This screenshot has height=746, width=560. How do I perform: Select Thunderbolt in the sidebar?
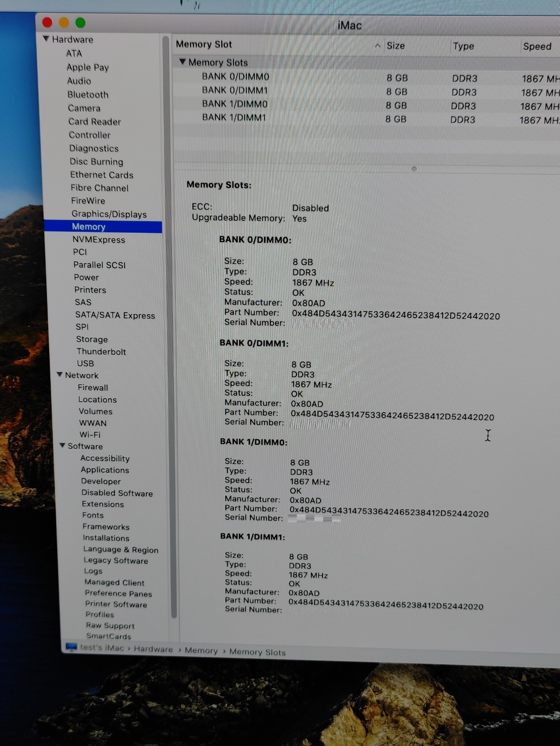click(x=101, y=351)
